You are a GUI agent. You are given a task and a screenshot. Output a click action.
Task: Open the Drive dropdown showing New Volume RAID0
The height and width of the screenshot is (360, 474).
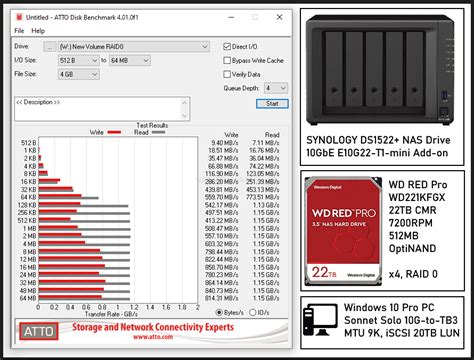point(134,47)
